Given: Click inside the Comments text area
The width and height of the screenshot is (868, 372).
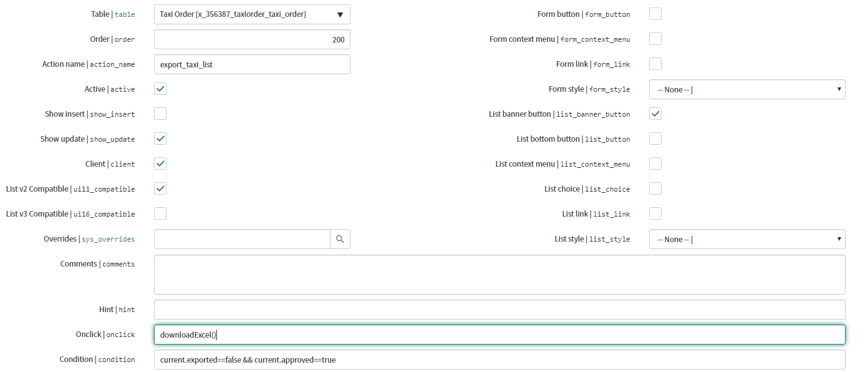Looking at the screenshot, I should click(499, 275).
